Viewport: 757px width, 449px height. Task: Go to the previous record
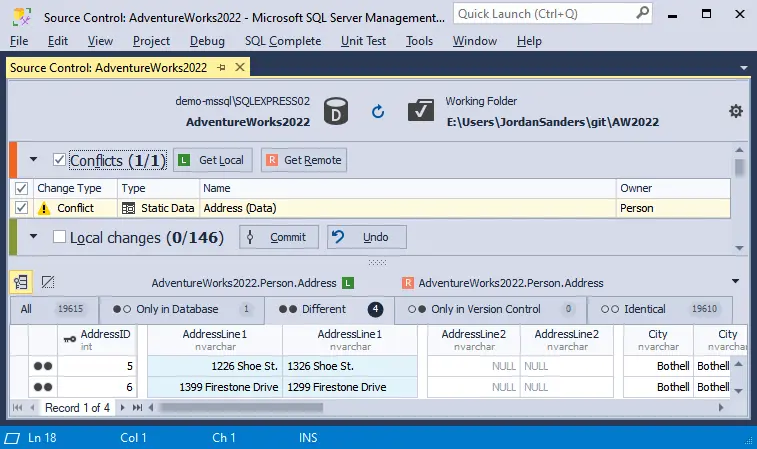coord(32,407)
